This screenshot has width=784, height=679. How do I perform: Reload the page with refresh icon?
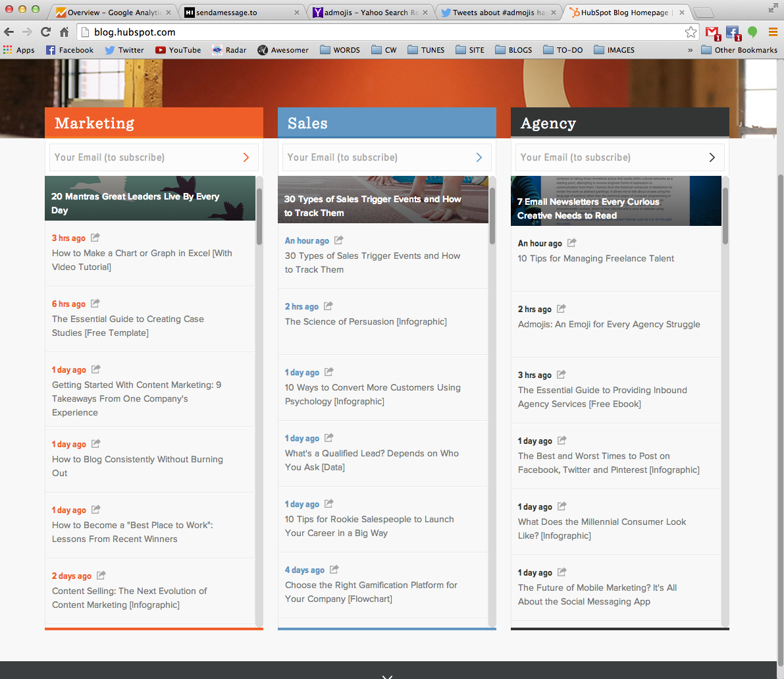point(45,32)
